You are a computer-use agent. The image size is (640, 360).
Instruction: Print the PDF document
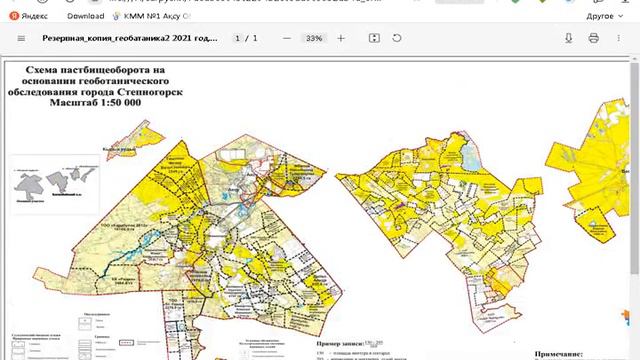click(x=593, y=38)
